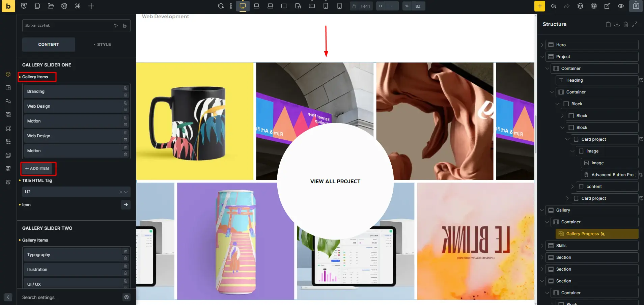Click the ADD ITEM button
This screenshot has height=305, width=644.
point(37,168)
